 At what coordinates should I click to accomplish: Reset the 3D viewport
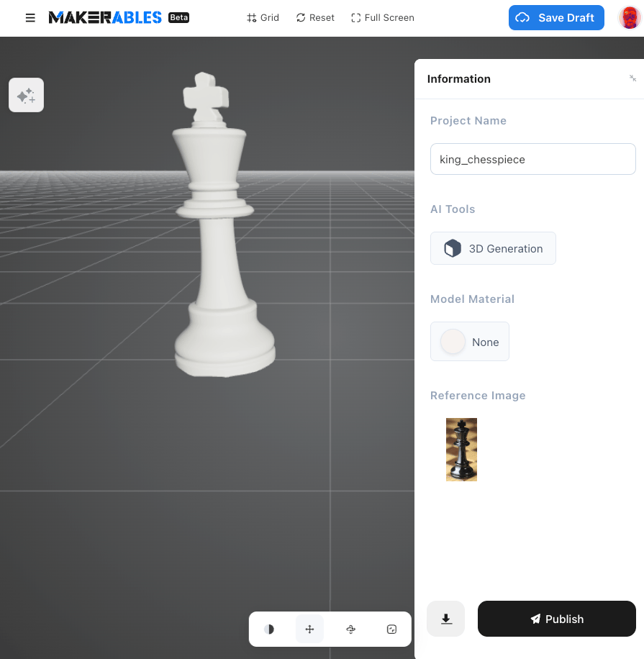click(x=315, y=18)
